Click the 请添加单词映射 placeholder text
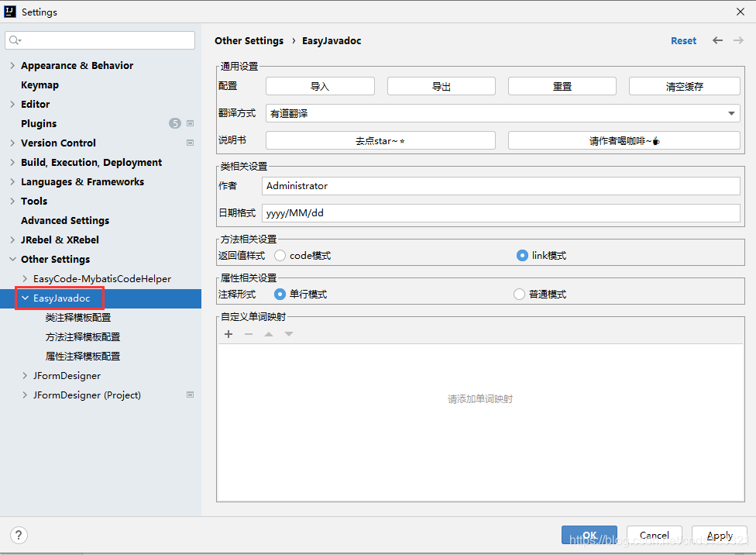This screenshot has height=555, width=756. click(x=480, y=399)
